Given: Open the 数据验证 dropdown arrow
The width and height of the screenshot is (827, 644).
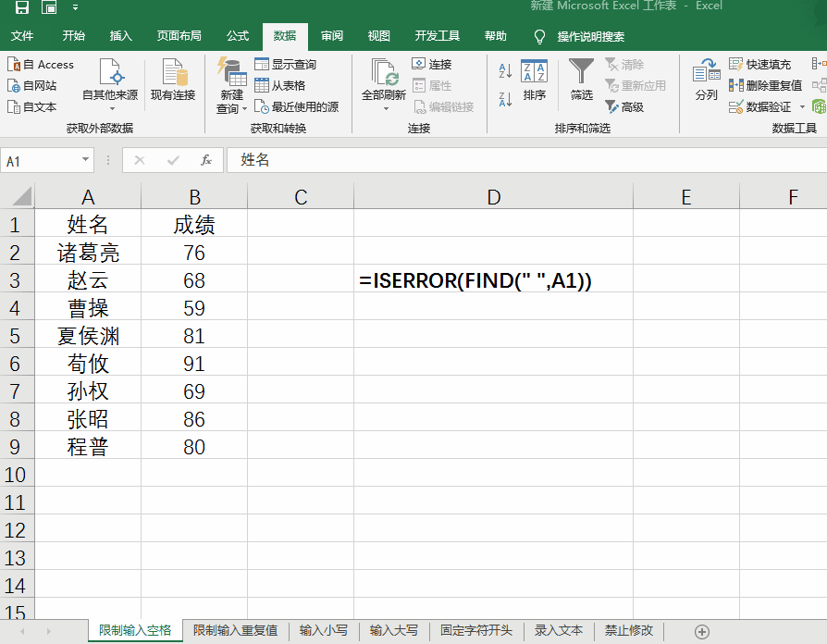Looking at the screenshot, I should [x=801, y=105].
